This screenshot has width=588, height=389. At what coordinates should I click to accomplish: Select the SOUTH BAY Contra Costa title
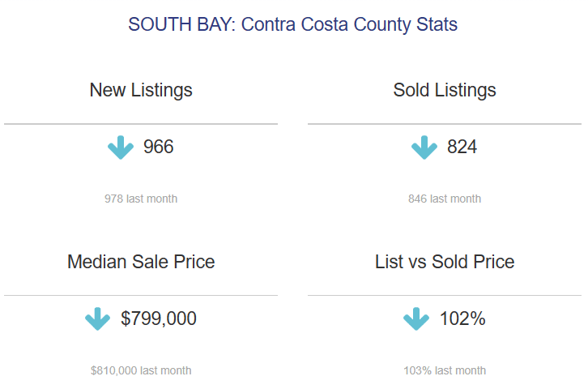[x=292, y=24]
